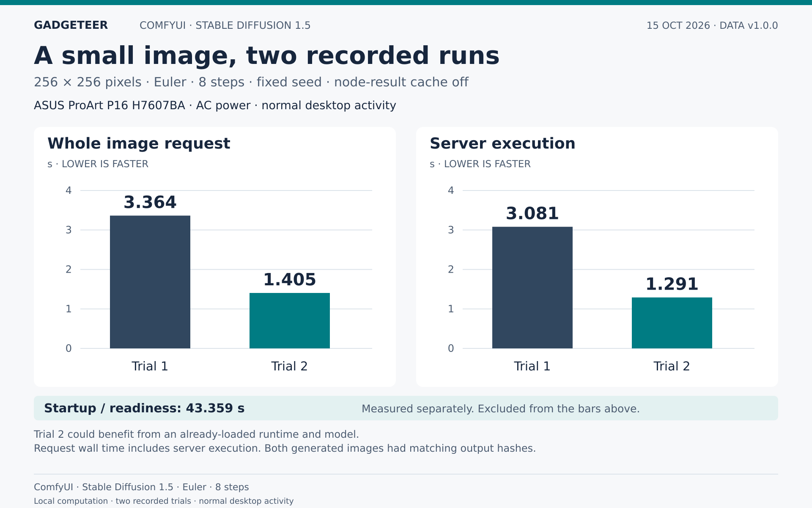Click the Trial 1 bar in Whole image request chart
Viewport: 812px width, 508px height.
(x=150, y=282)
